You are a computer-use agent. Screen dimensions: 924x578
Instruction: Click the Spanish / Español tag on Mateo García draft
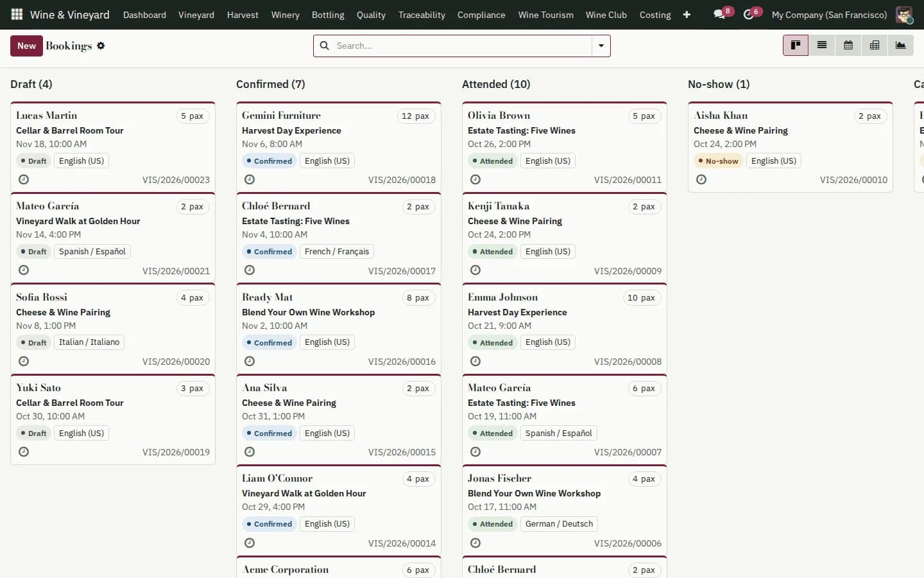(x=92, y=252)
